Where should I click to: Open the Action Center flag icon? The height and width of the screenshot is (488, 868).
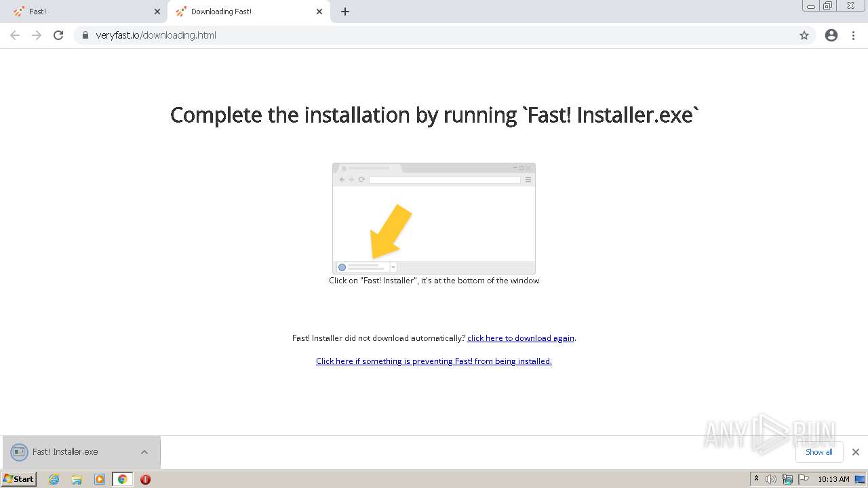804,479
